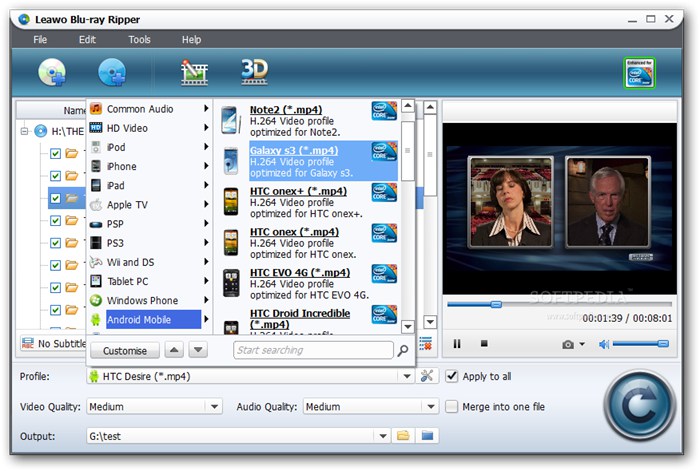Move profile down with arrow button
Viewport: 700px width, 471px height.
[x=198, y=350]
